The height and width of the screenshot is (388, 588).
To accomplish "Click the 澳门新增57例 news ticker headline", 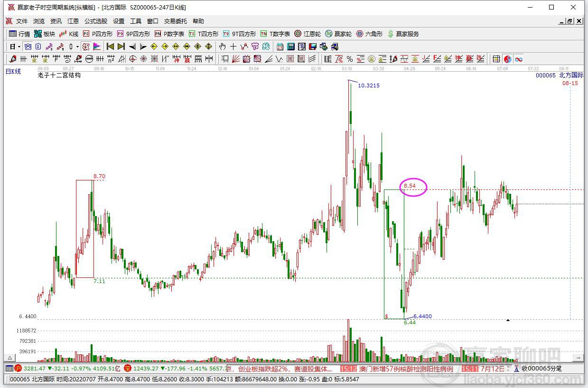I will [406, 369].
